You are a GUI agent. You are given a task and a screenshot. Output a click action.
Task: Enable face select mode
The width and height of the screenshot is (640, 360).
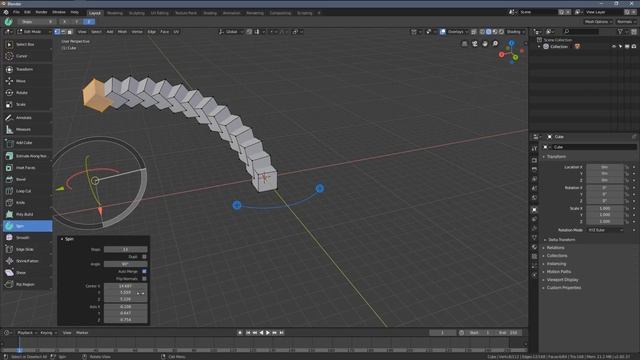point(70,32)
